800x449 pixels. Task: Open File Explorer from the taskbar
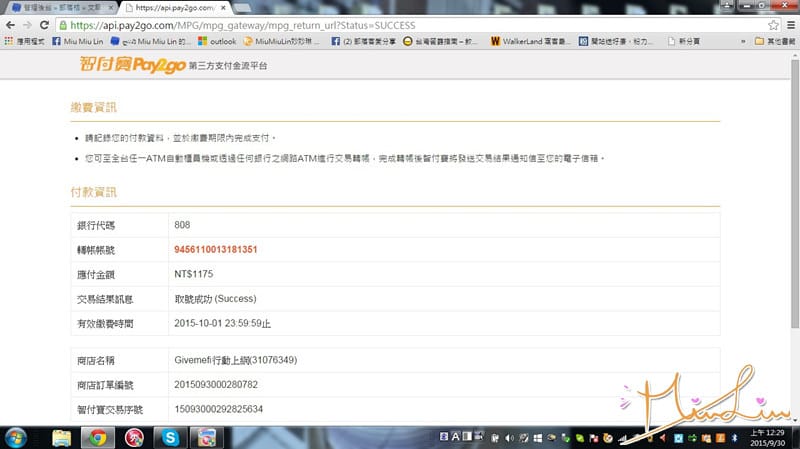coord(61,437)
